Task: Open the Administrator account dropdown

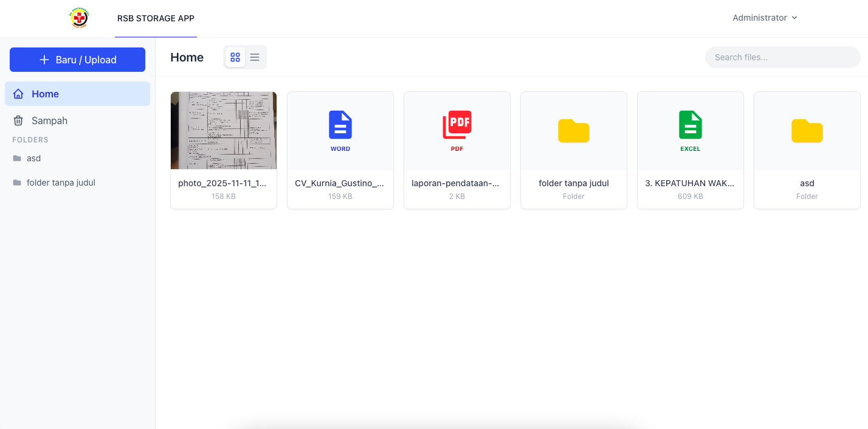Action: point(764,18)
